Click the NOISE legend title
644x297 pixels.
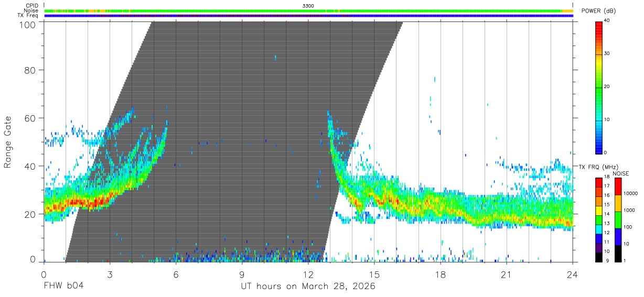621,173
